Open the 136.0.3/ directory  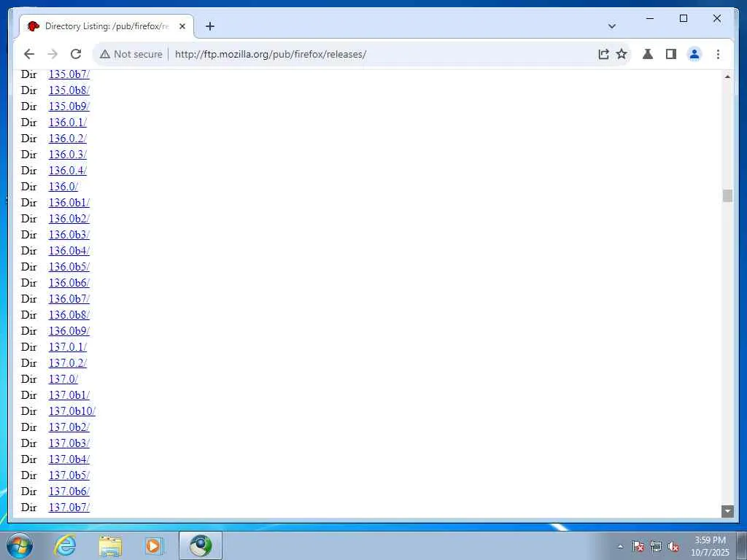(x=68, y=155)
